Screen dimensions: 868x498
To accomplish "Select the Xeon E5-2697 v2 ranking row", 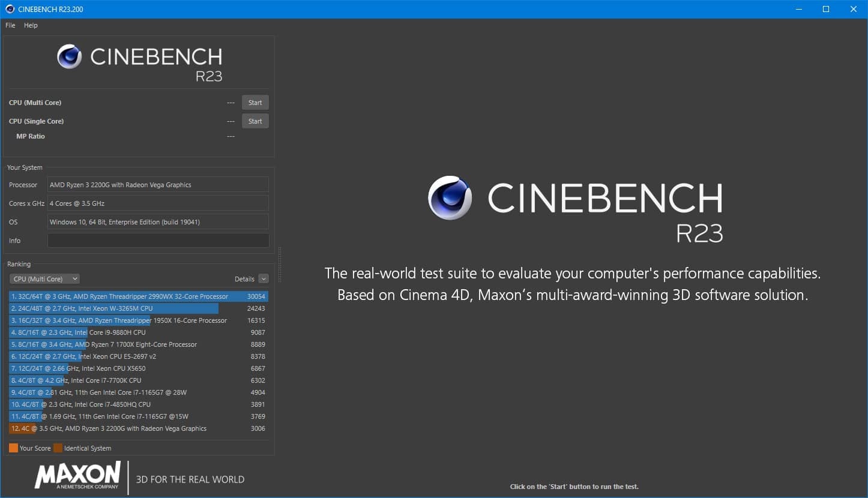I will click(139, 356).
